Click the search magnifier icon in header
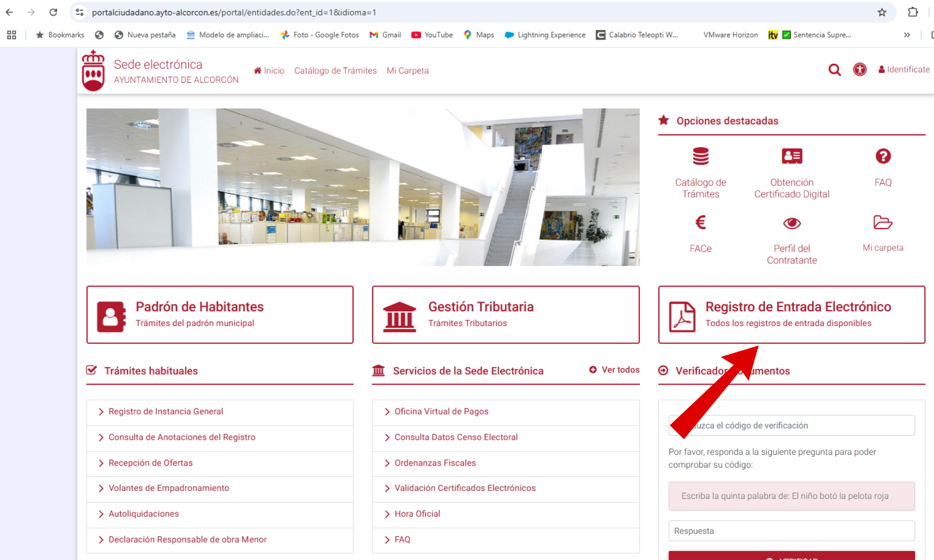Image resolution: width=934 pixels, height=560 pixels. tap(834, 70)
